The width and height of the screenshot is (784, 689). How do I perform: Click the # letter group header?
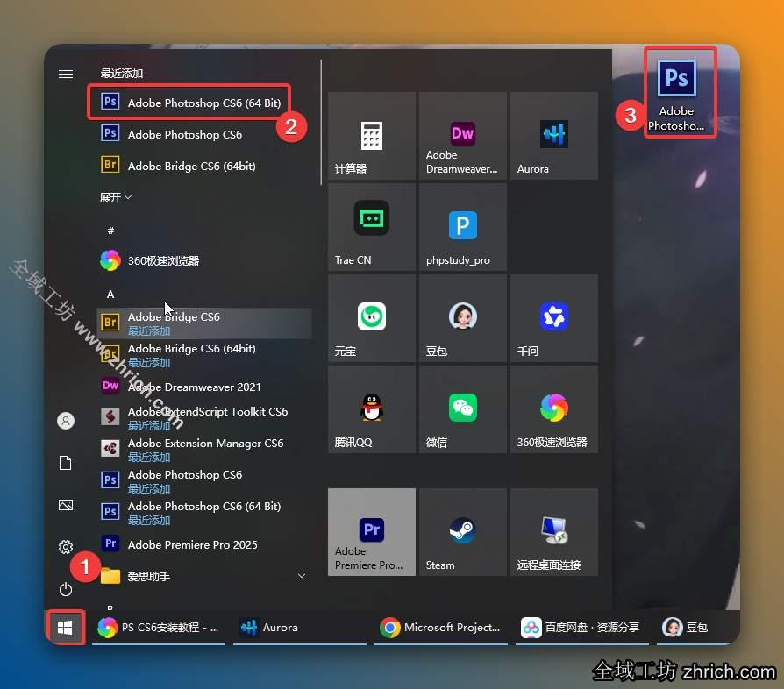[x=110, y=231]
